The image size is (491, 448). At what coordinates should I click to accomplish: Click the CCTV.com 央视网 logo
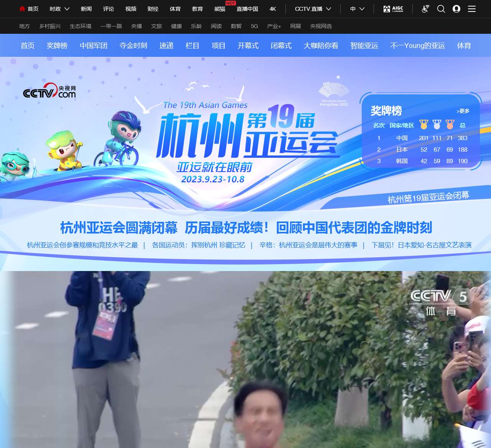[49, 91]
